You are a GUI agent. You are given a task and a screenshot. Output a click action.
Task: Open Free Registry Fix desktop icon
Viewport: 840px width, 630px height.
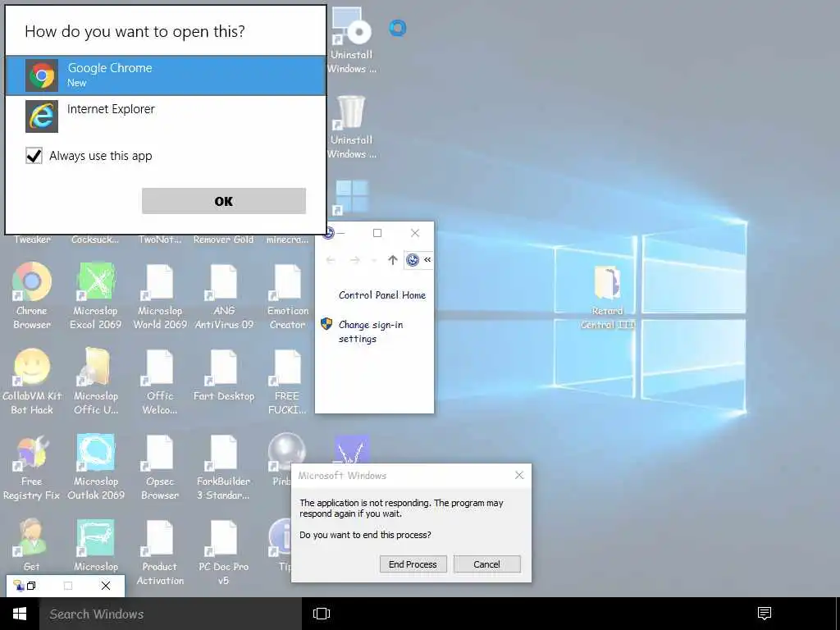point(32,467)
